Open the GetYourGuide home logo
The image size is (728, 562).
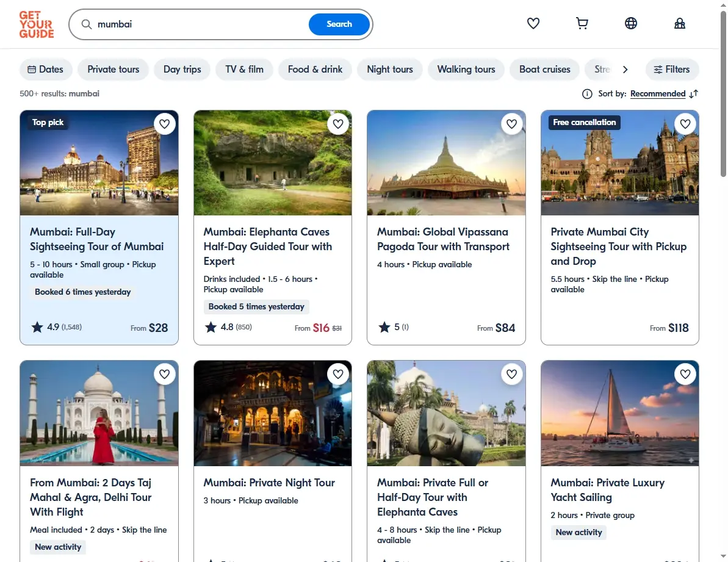[x=37, y=24]
